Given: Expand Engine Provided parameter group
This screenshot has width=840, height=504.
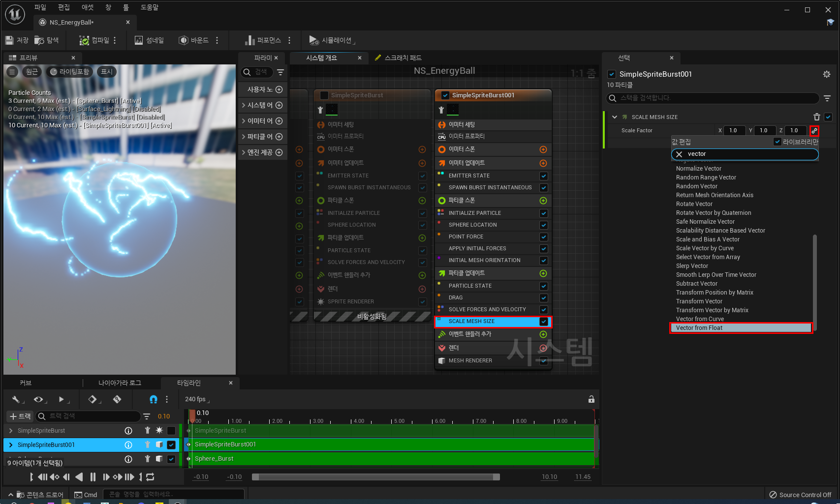Looking at the screenshot, I should (x=244, y=152).
